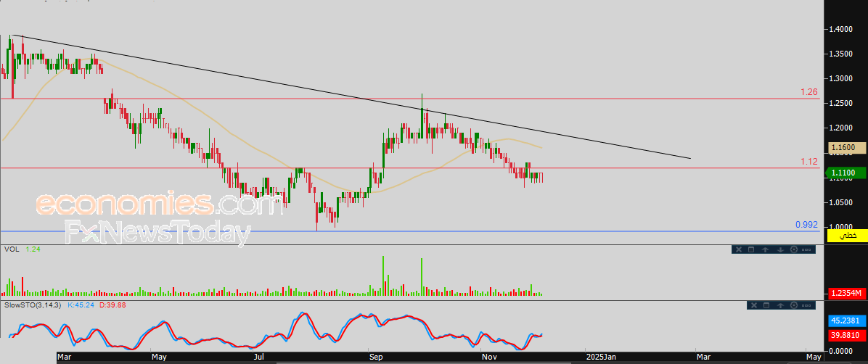Click the yellow Arabic label tag
Viewport: 868px width, 364px height.
click(x=846, y=235)
